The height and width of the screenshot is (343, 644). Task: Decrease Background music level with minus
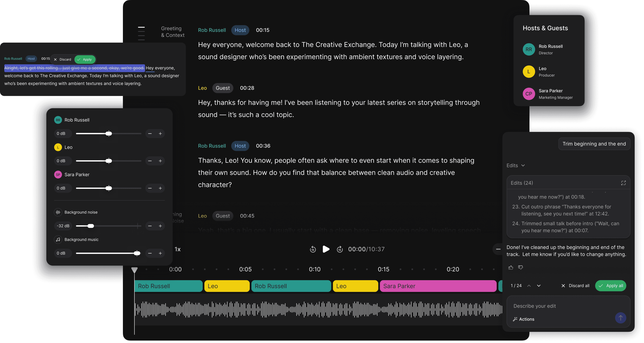click(150, 253)
